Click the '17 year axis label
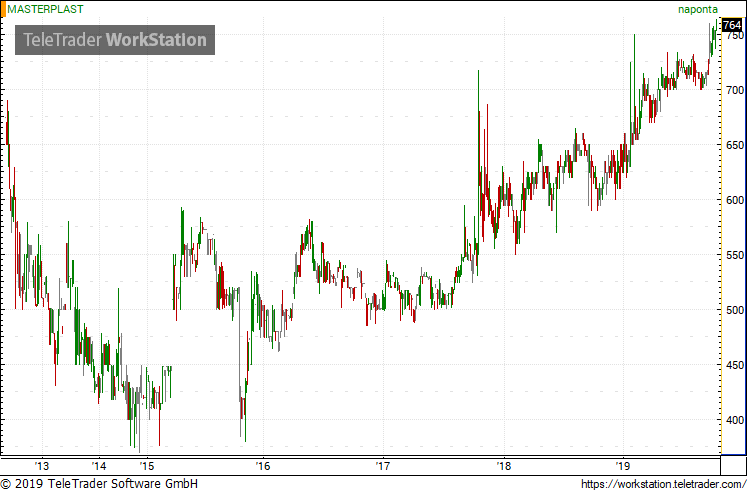The height and width of the screenshot is (493, 747). (383, 466)
